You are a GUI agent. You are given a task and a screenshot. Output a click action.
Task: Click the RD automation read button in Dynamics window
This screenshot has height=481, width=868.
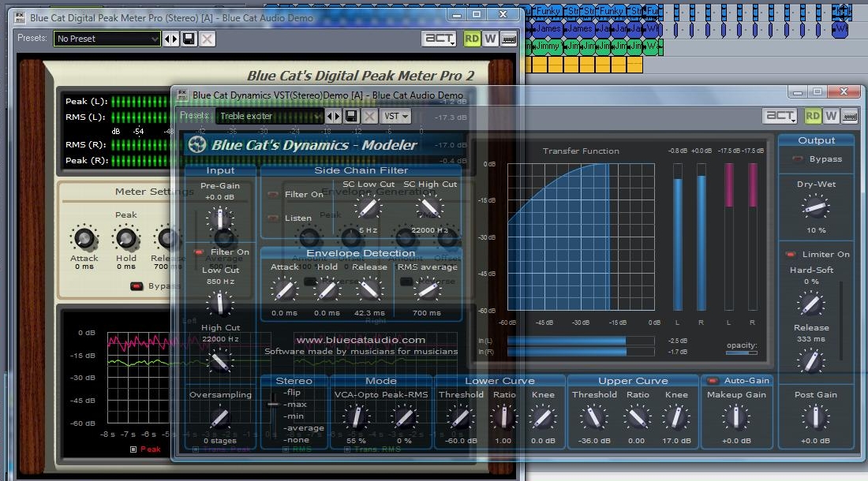[813, 117]
